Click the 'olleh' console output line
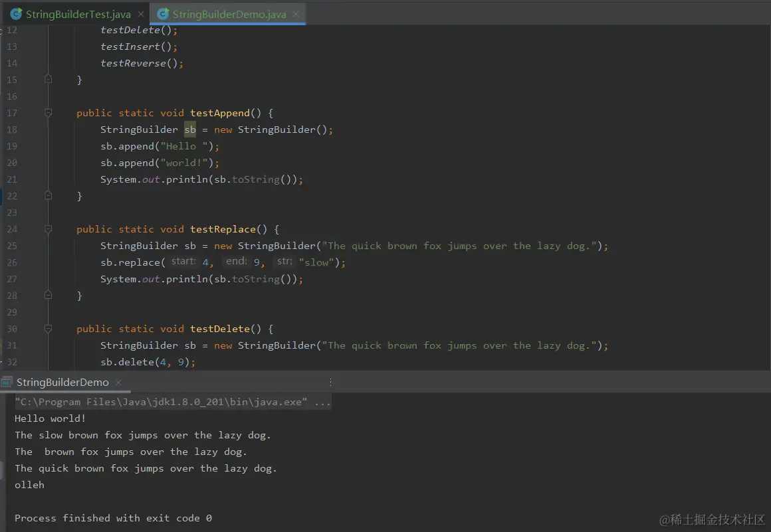 (29, 485)
